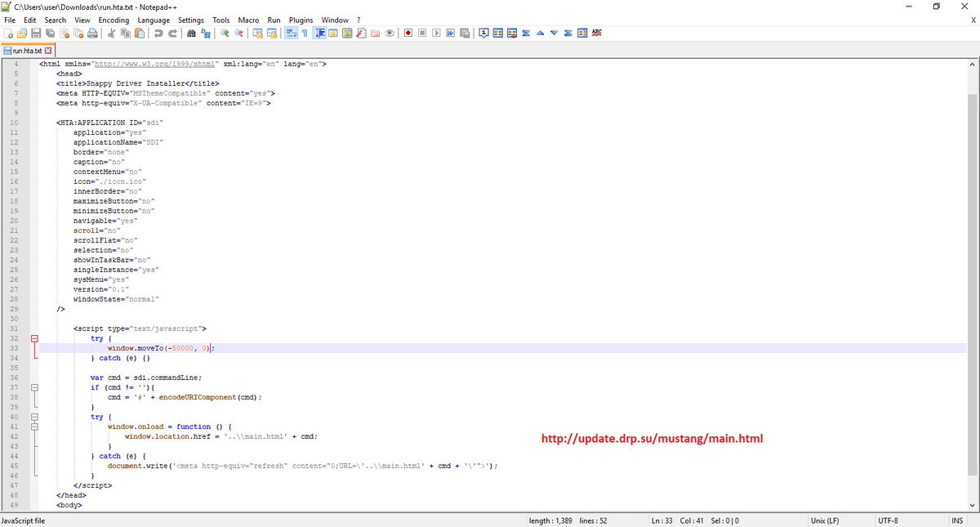The height and width of the screenshot is (527, 980).
Task: Click the singleInstance="yes" attribute line
Action: pyautogui.click(x=116, y=270)
